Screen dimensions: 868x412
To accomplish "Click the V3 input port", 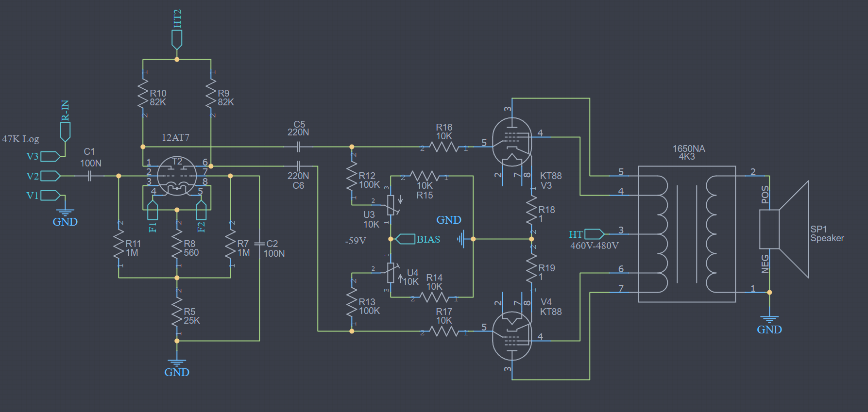I will 51,156.
